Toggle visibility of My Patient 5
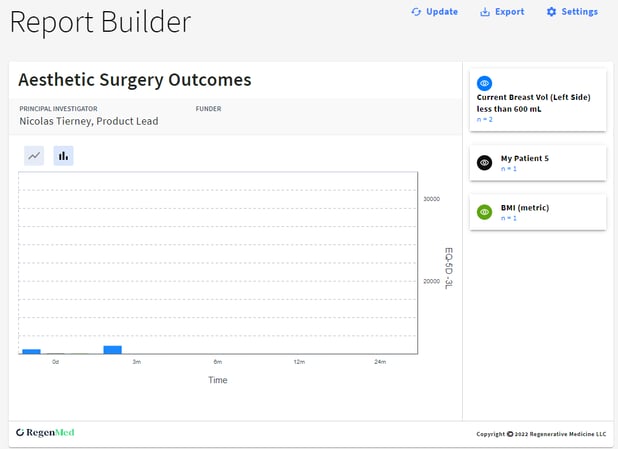The height and width of the screenshot is (449, 618). [484, 162]
